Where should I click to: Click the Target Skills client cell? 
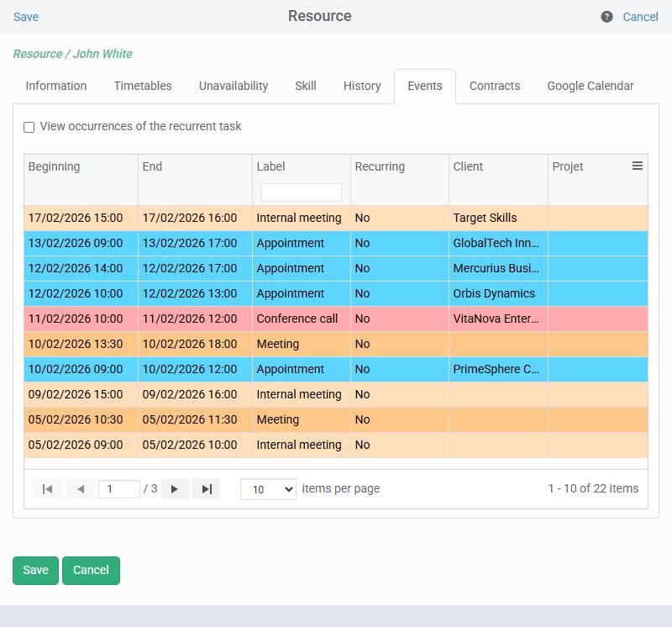498,218
